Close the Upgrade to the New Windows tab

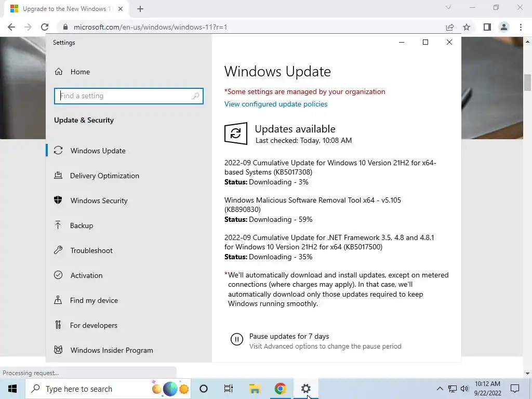[121, 9]
